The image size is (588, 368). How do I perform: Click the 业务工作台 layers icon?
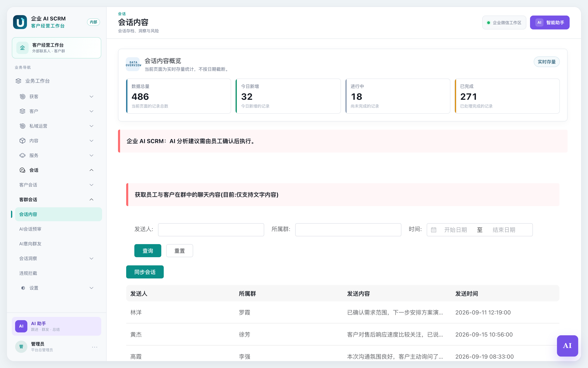[x=18, y=81]
